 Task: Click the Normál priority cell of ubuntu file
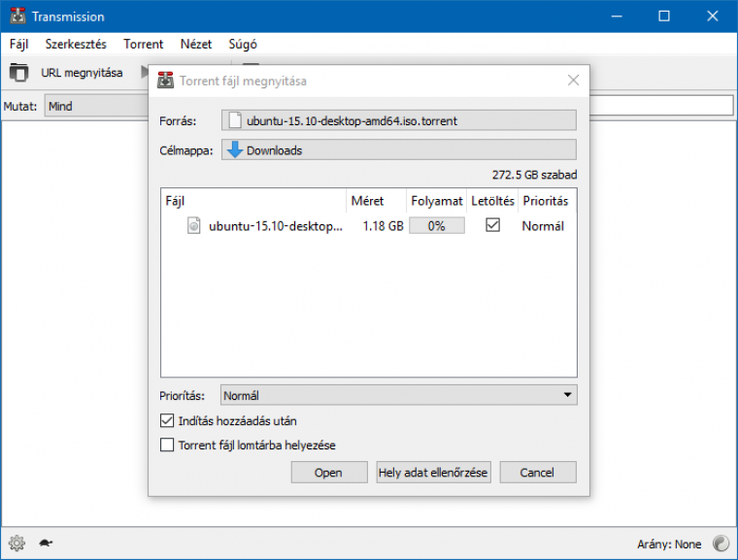pyautogui.click(x=543, y=226)
